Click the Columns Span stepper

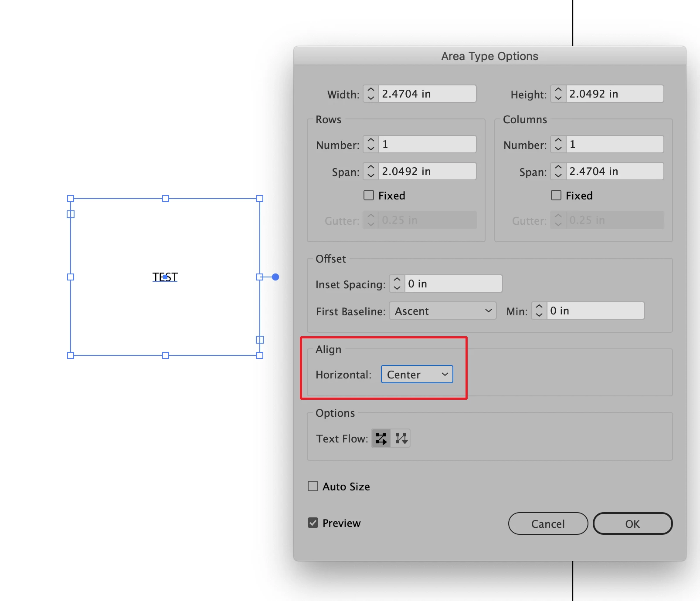[558, 171]
